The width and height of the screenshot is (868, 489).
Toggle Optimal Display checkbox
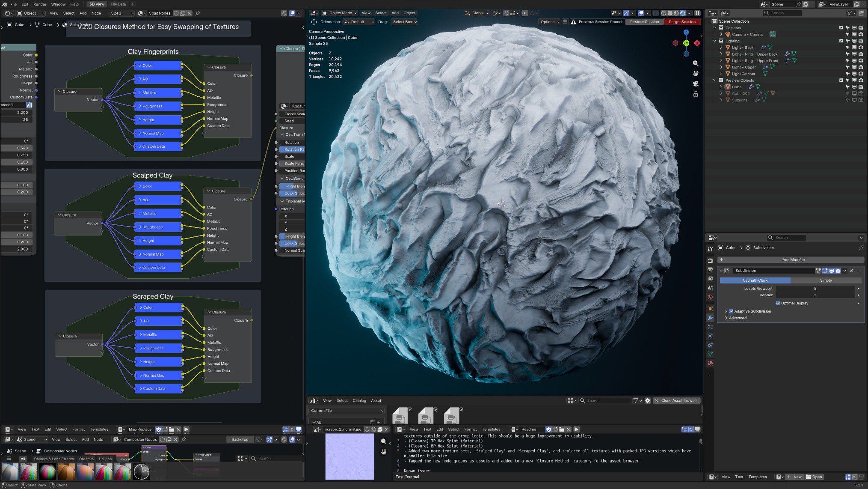coord(778,303)
